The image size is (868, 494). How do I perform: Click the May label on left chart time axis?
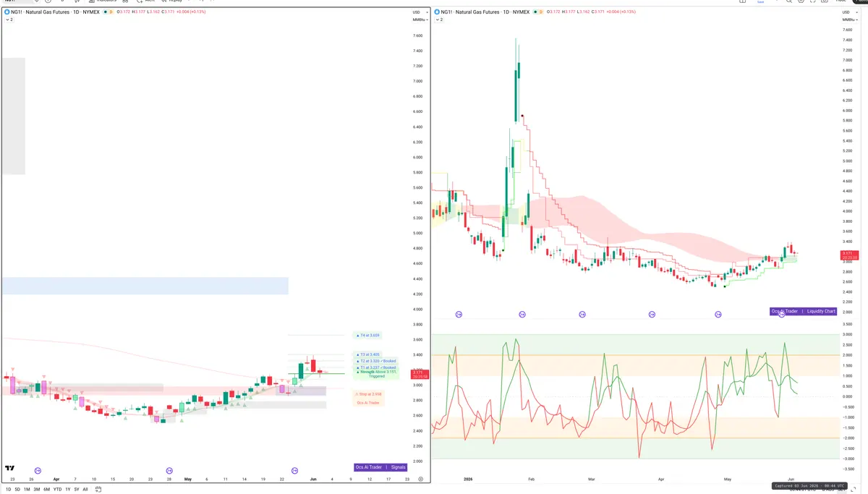(188, 479)
